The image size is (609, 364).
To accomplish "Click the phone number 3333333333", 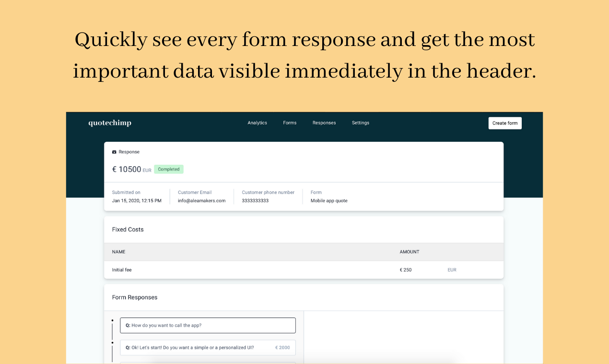I will click(255, 201).
